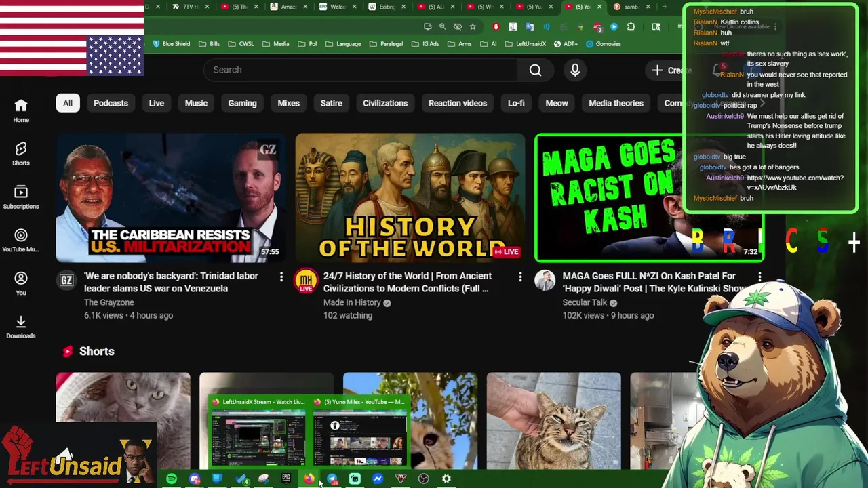Select the All filter chip

coord(68,103)
